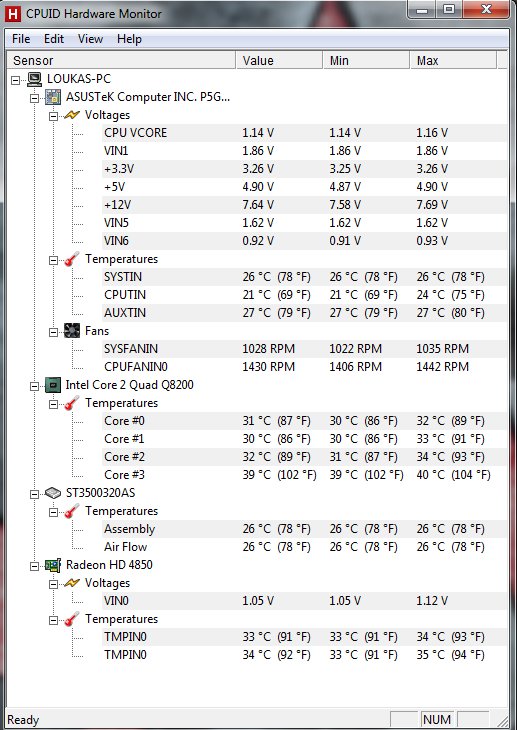Select the AUXTIN temperature row
Image resolution: width=517 pixels, height=730 pixels.
click(x=304, y=313)
